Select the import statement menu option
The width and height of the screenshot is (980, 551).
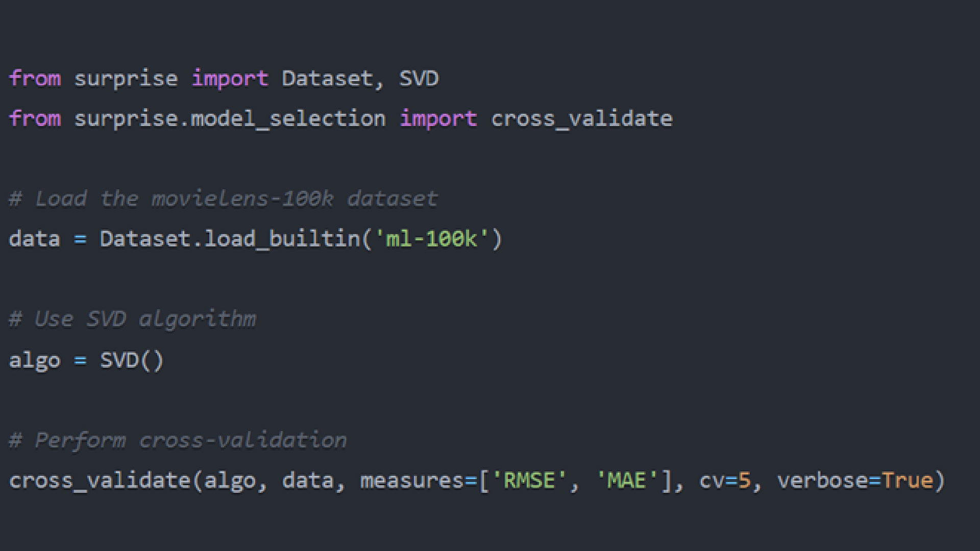(x=224, y=78)
